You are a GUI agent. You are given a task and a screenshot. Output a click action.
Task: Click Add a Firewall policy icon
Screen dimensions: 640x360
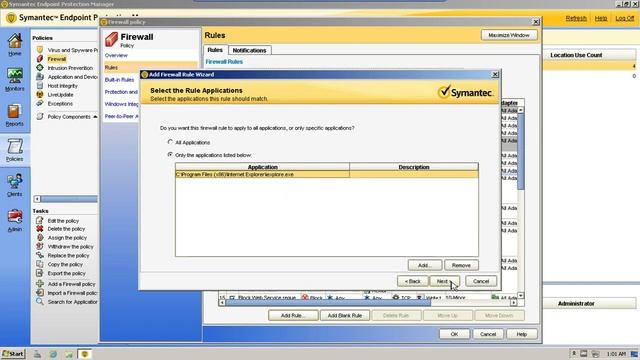coord(40,284)
